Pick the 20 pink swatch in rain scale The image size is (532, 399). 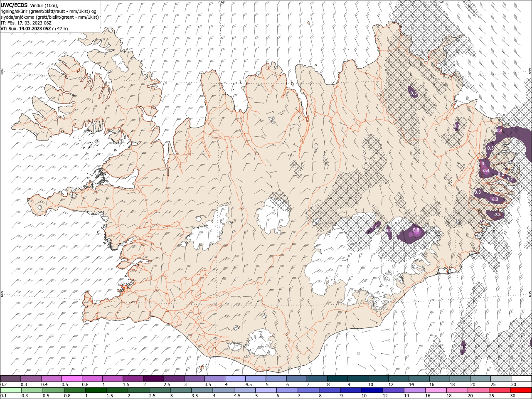478,390
